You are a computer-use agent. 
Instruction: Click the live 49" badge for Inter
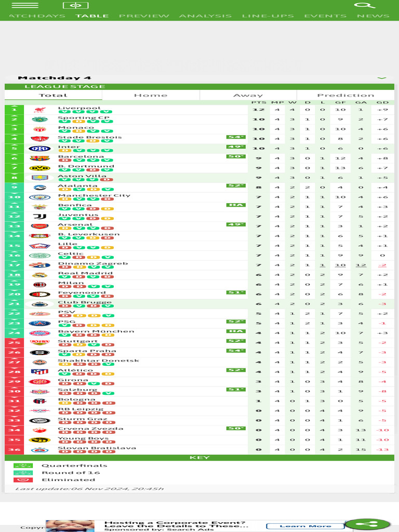236,147
